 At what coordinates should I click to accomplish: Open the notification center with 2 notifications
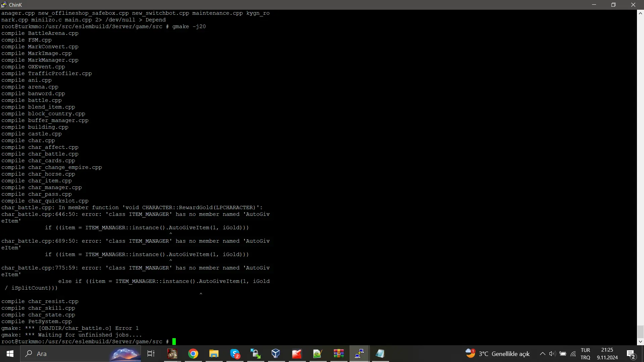coord(631,354)
